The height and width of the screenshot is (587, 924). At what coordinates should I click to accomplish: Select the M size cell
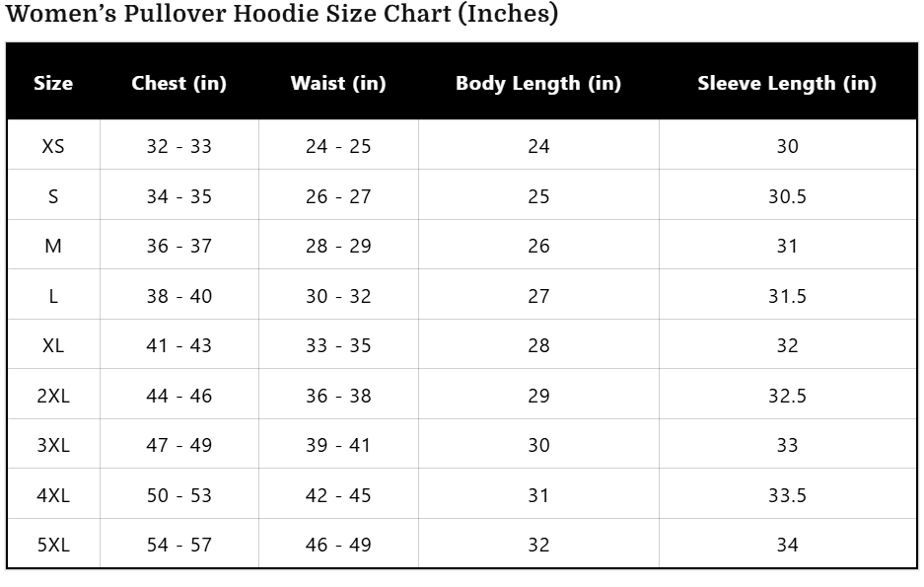[53, 246]
